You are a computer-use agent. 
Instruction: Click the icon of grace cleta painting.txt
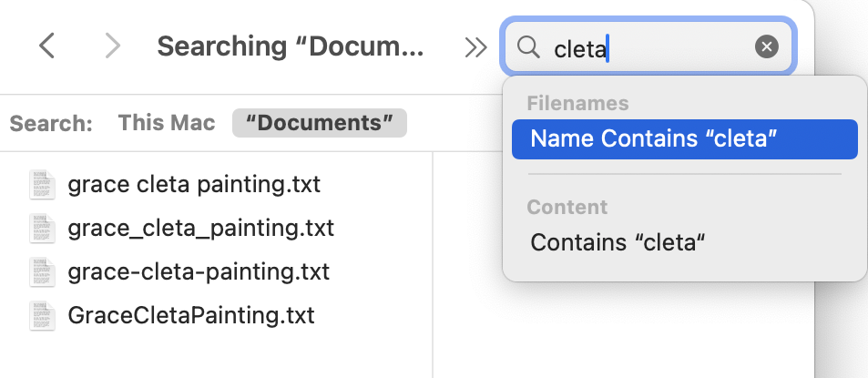43,184
